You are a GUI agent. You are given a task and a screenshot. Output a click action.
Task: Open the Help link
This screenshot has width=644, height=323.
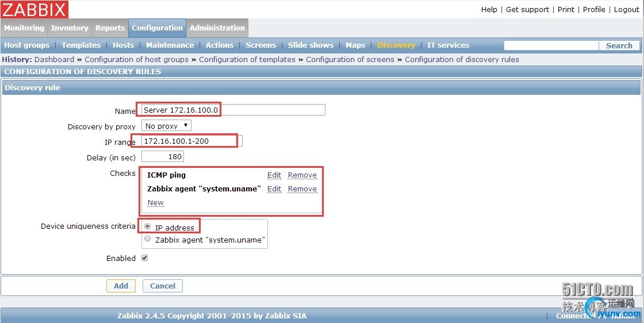tap(489, 9)
